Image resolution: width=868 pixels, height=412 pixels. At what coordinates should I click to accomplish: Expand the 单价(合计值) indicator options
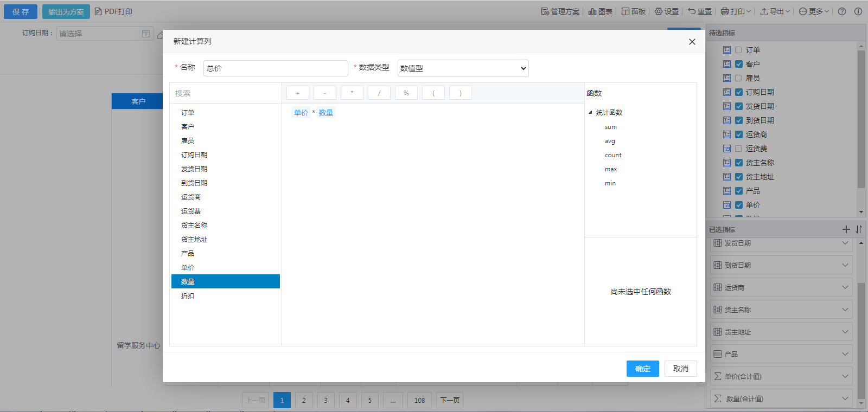click(845, 376)
